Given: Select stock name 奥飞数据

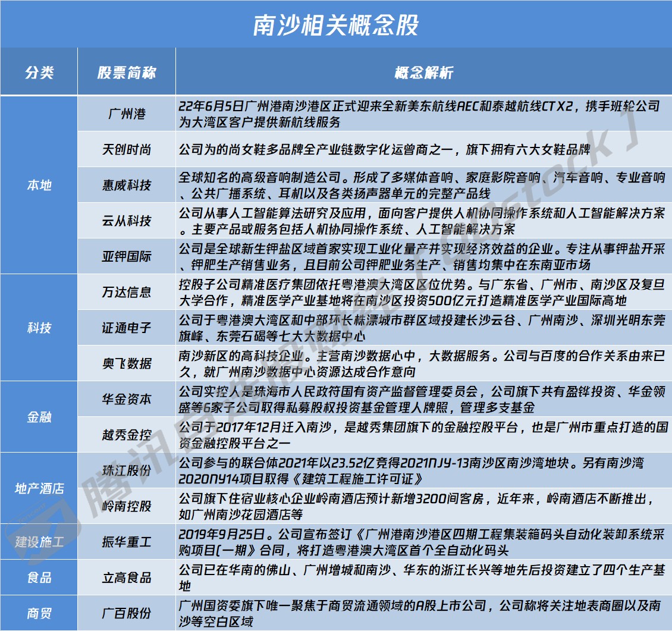Looking at the screenshot, I should [x=127, y=363].
